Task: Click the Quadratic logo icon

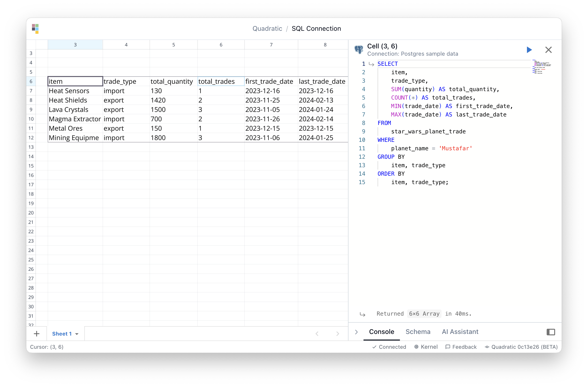Action: click(x=35, y=28)
